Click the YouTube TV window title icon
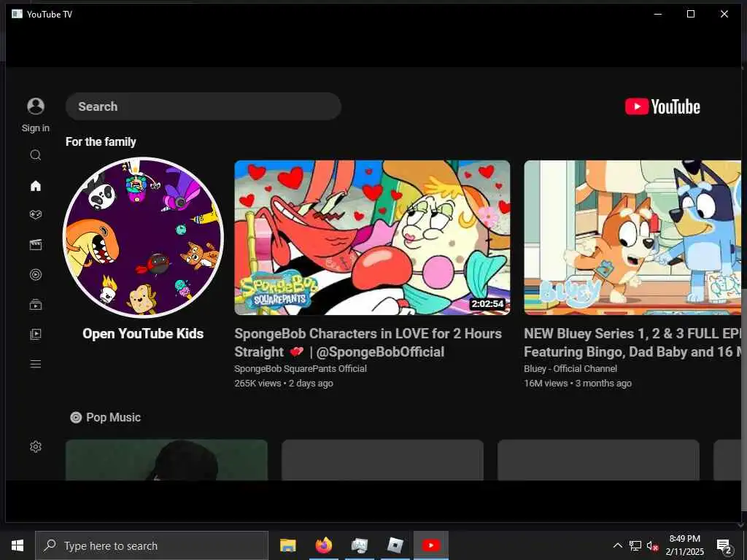The image size is (747, 560). pyautogui.click(x=18, y=14)
